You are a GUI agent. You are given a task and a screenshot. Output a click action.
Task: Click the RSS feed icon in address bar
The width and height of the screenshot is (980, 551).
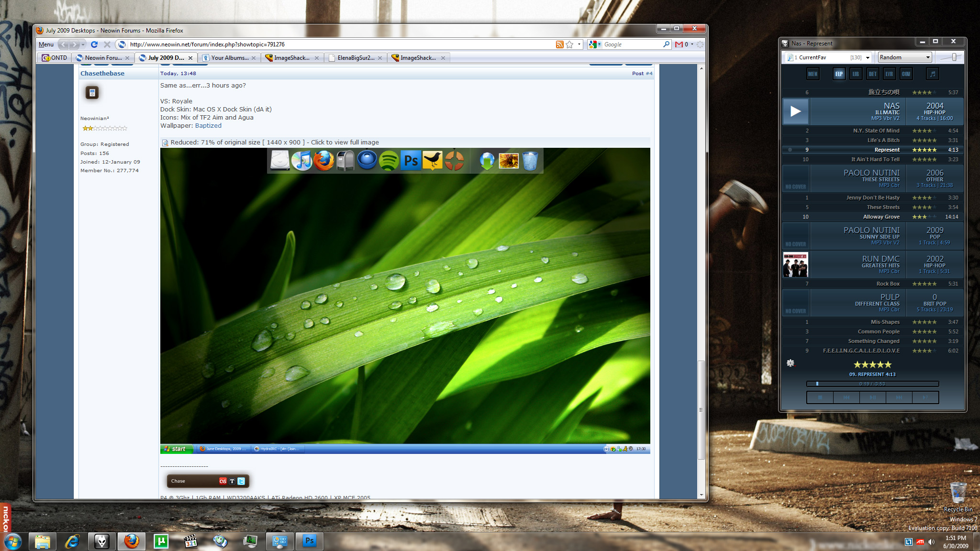tap(559, 44)
